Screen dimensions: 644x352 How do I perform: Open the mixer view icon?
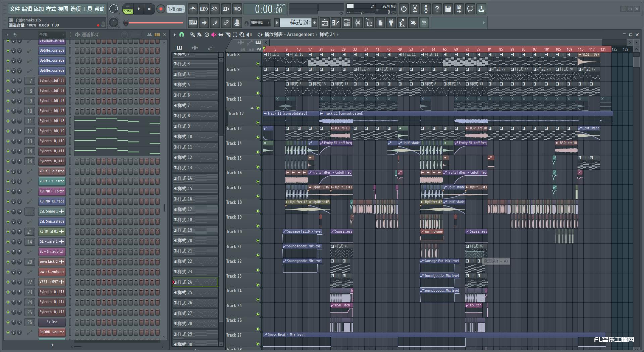pos(358,23)
